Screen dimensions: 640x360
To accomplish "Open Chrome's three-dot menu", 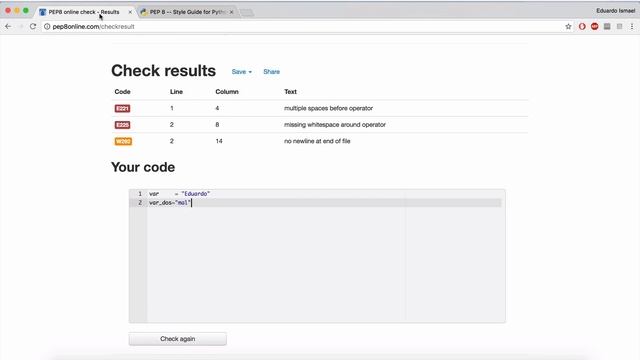I will [x=632, y=27].
